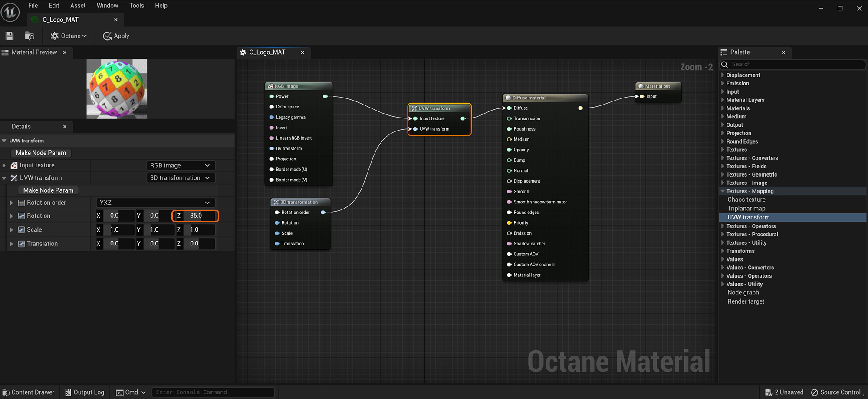Select the Material out node header

pyautogui.click(x=658, y=86)
